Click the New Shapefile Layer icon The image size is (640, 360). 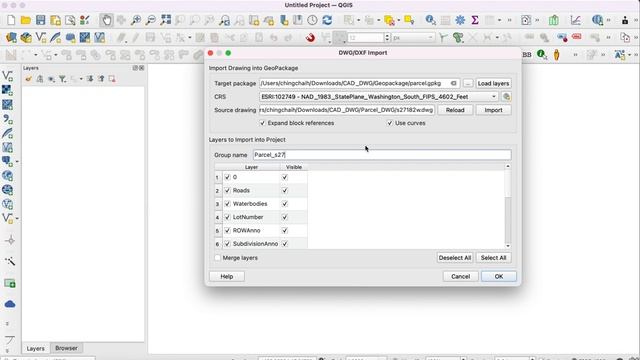41,38
